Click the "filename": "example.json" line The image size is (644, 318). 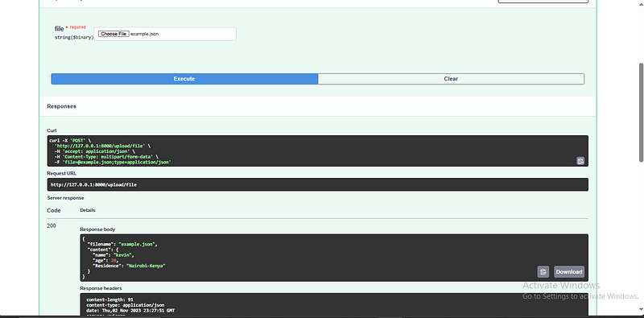(x=122, y=244)
